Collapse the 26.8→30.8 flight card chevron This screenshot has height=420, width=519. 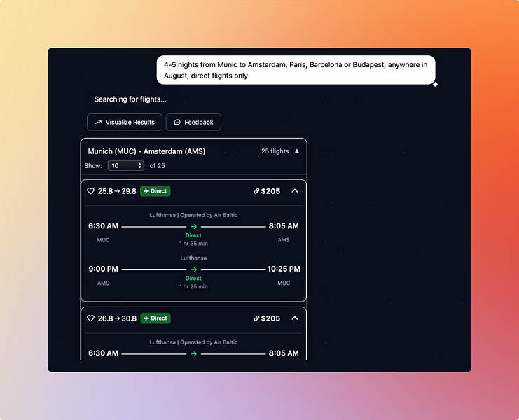[x=295, y=318]
